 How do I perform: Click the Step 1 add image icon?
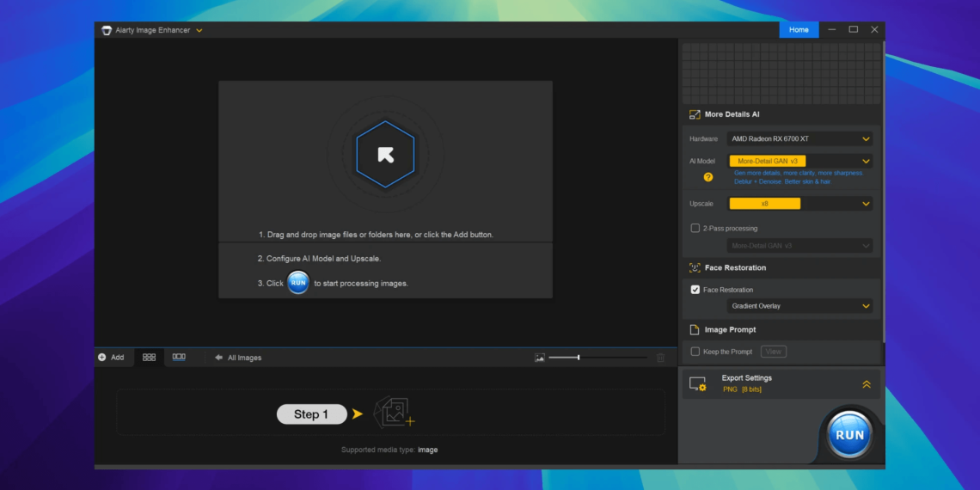(395, 413)
